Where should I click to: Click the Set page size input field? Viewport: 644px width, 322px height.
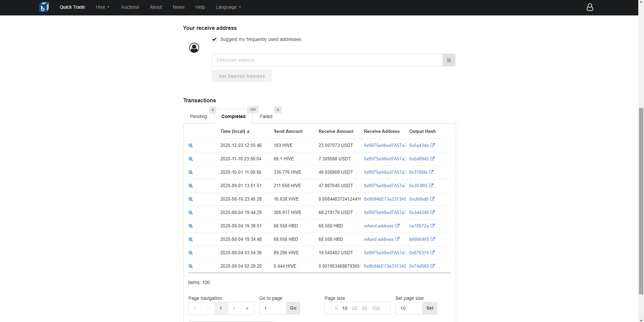point(409,308)
